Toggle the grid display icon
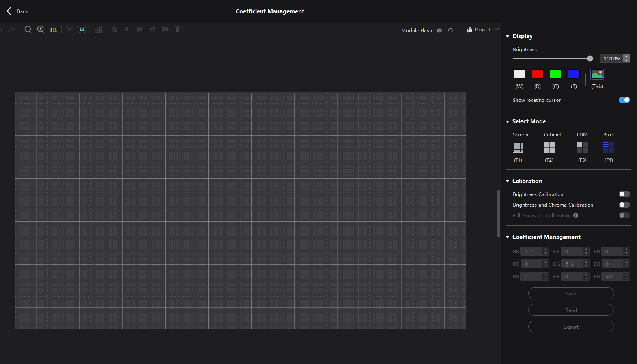The image size is (637, 364). point(99,29)
